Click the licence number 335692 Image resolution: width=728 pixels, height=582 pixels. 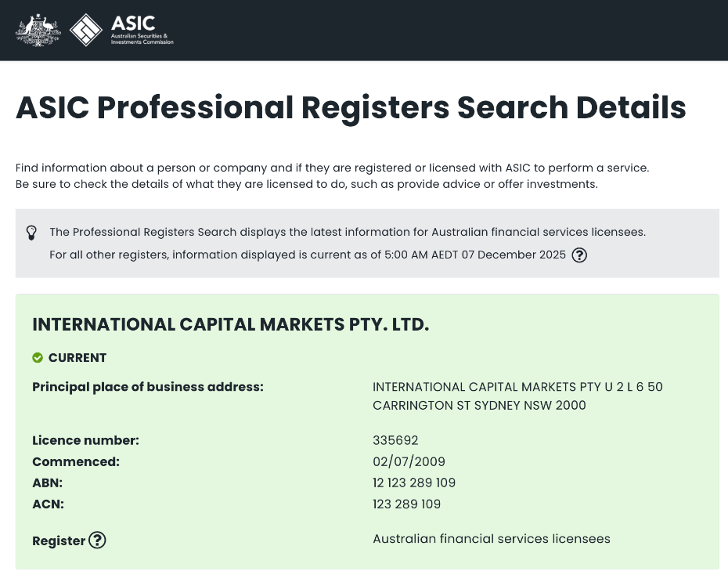point(394,440)
